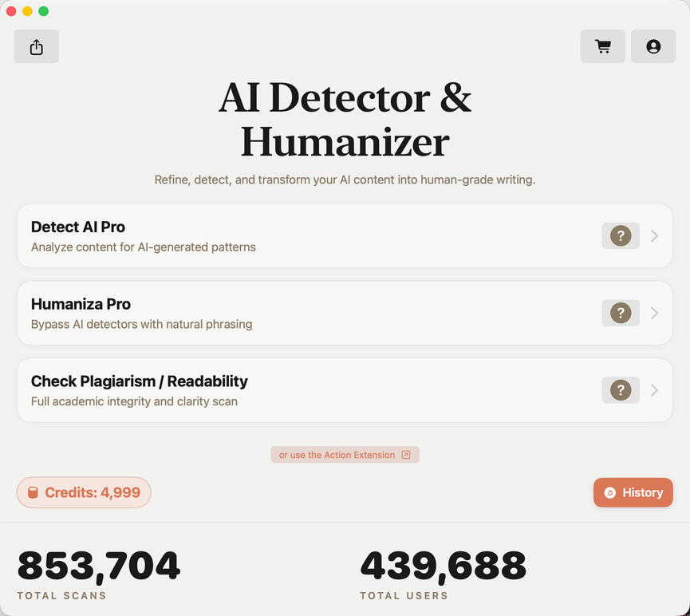
Task: Show help for Detect AI Pro
Action: (621, 236)
